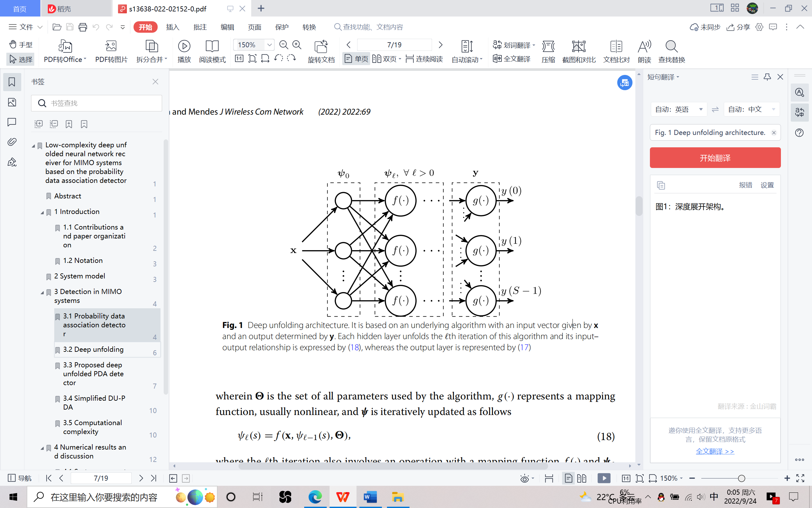Image resolution: width=812 pixels, height=508 pixels.
Task: Open the 划词翻译 dropdown
Action: pos(534,45)
